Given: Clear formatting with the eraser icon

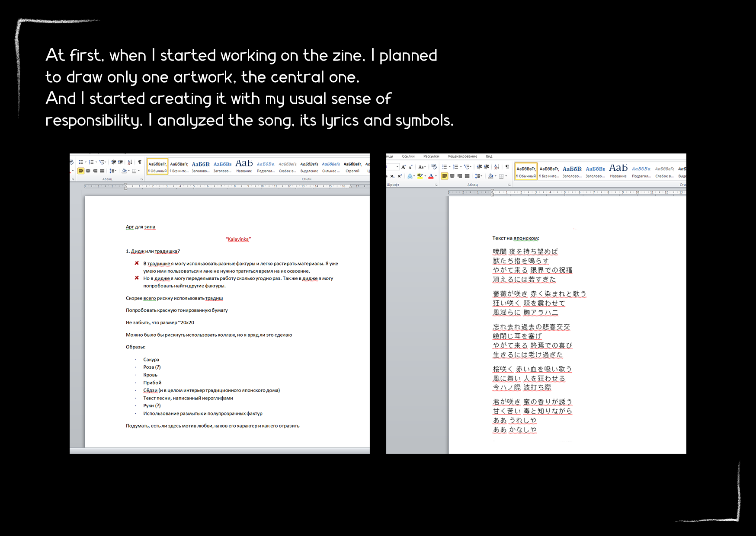Looking at the screenshot, I should (434, 167).
